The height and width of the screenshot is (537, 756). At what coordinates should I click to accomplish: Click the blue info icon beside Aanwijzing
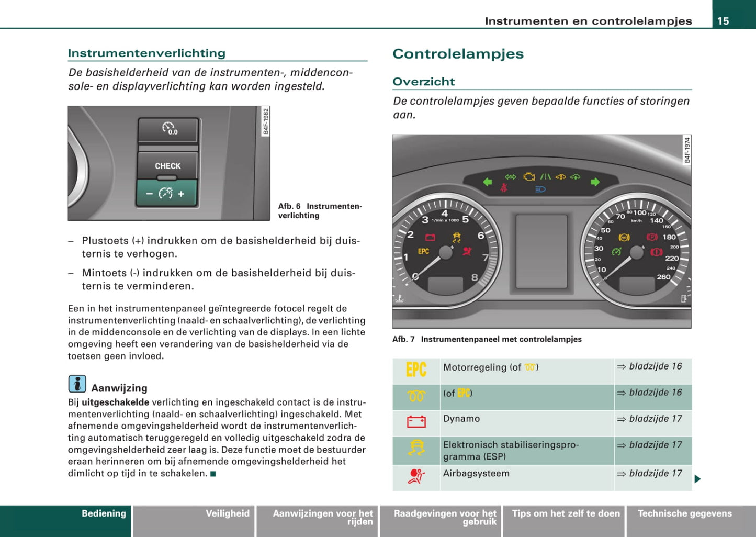pos(77,384)
